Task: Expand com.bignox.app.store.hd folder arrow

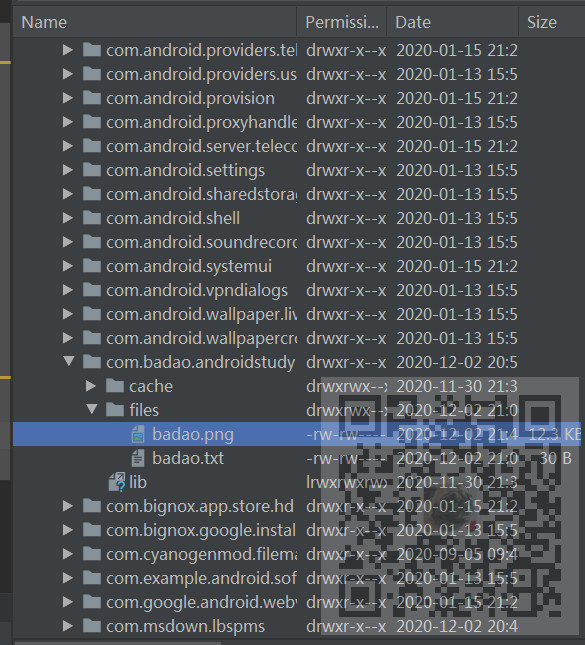Action: pyautogui.click(x=68, y=506)
